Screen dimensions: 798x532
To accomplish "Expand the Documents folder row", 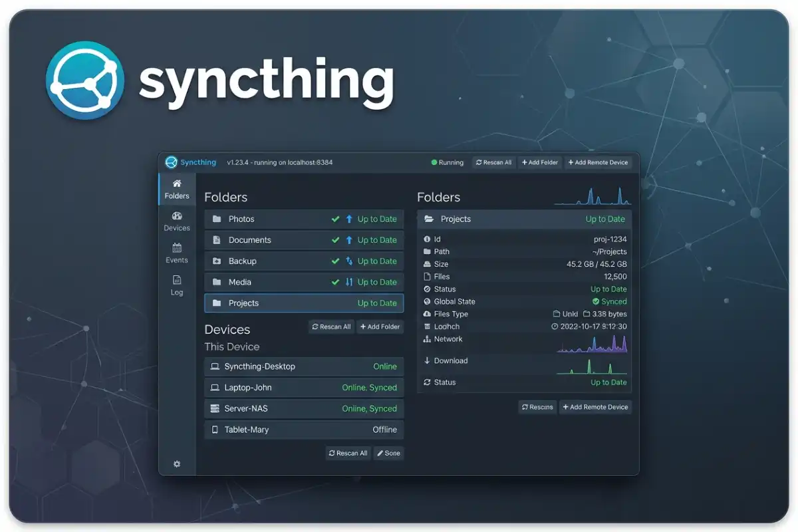I will 304,240.
